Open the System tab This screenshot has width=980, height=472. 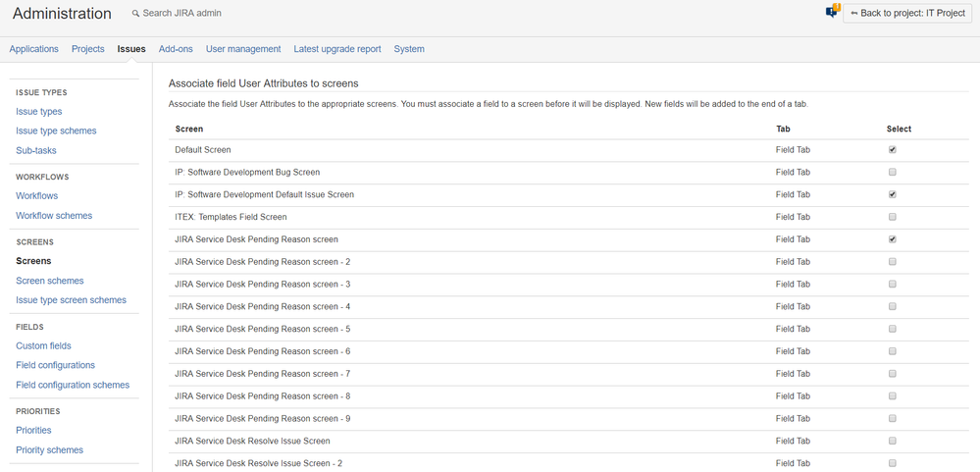[x=409, y=49]
